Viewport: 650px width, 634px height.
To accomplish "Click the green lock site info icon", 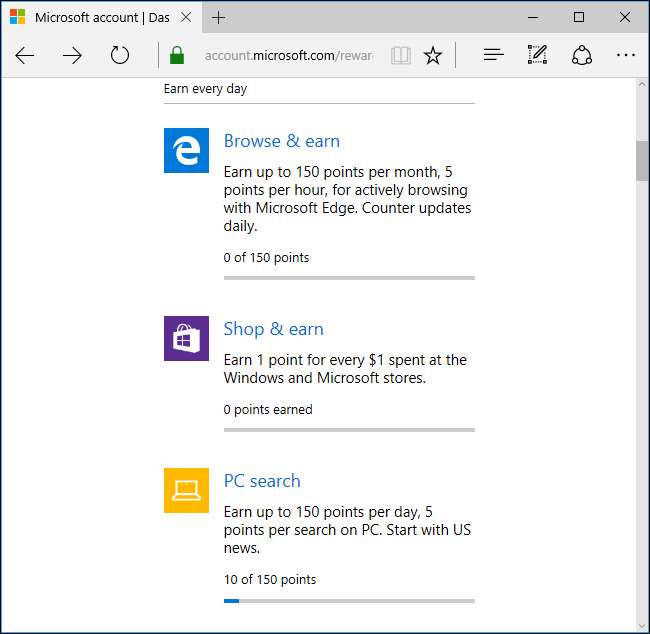I will (x=177, y=56).
